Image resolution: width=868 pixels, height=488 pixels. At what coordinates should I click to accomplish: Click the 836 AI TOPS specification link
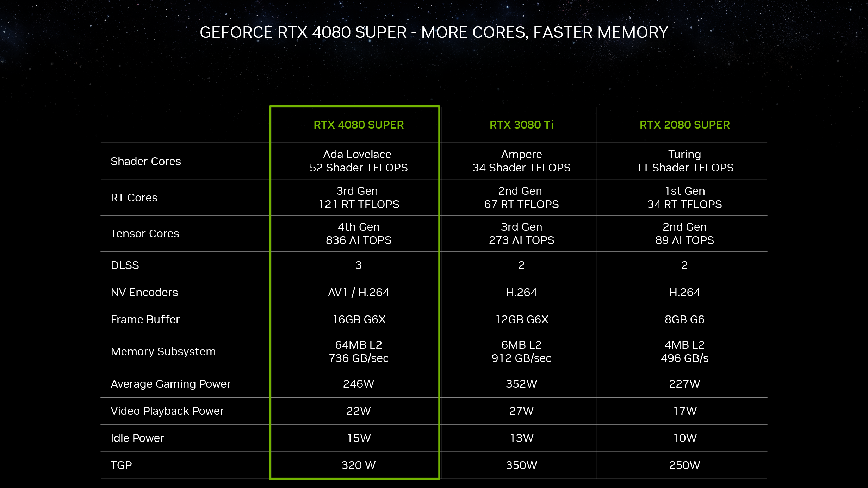pyautogui.click(x=358, y=239)
